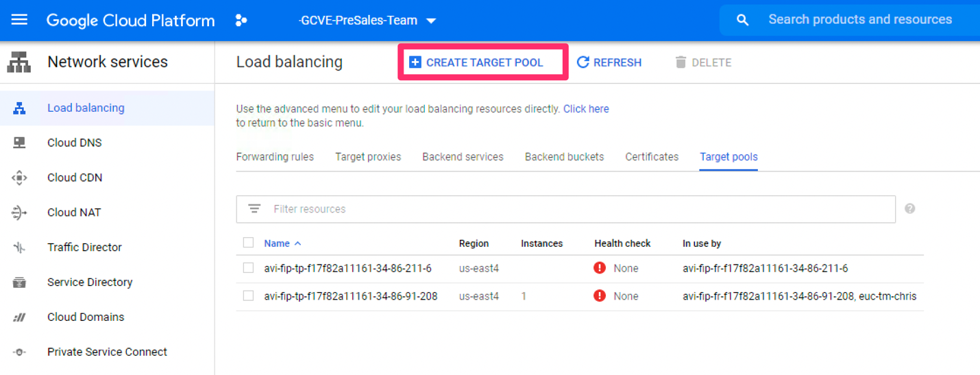
Task: Click us-east4 region for 34-86-211-6 row
Action: (479, 268)
